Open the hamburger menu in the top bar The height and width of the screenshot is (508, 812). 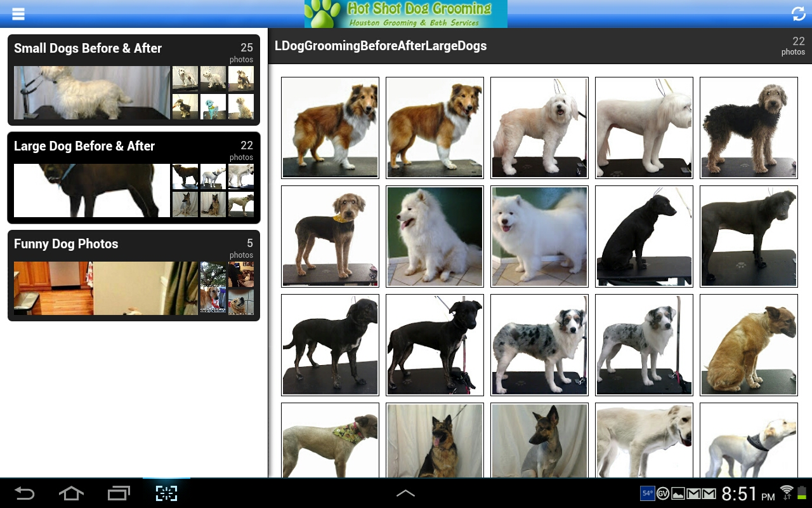pos(18,13)
